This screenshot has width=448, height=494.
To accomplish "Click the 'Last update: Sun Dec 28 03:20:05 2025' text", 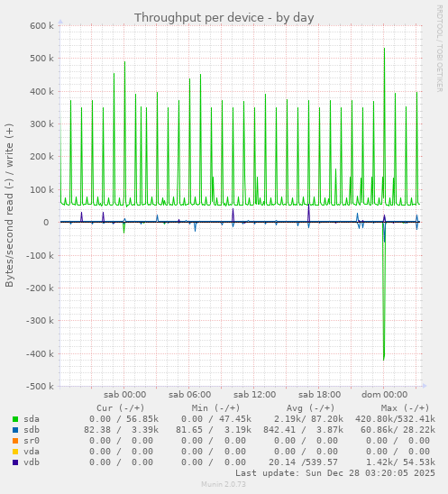I will [x=335, y=473].
